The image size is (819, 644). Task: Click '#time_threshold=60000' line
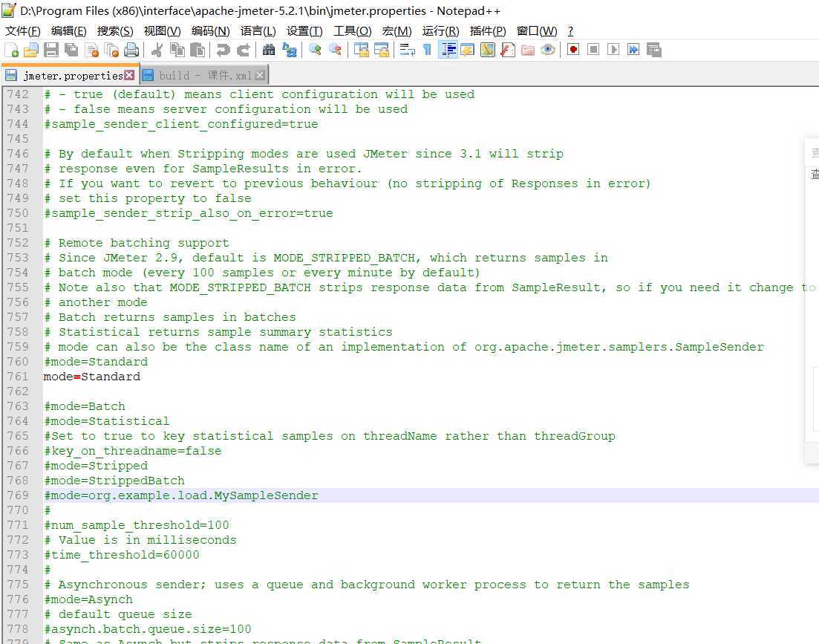122,555
